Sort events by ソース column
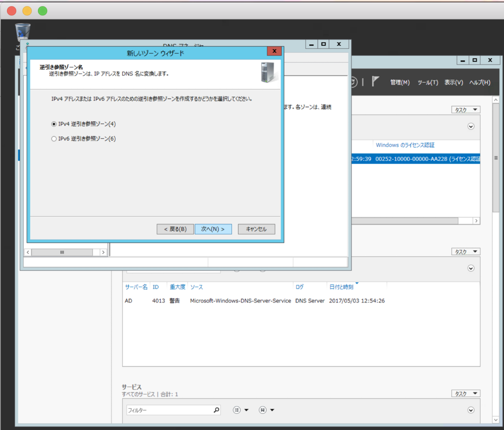Image resolution: width=504 pixels, height=430 pixels. pos(196,287)
